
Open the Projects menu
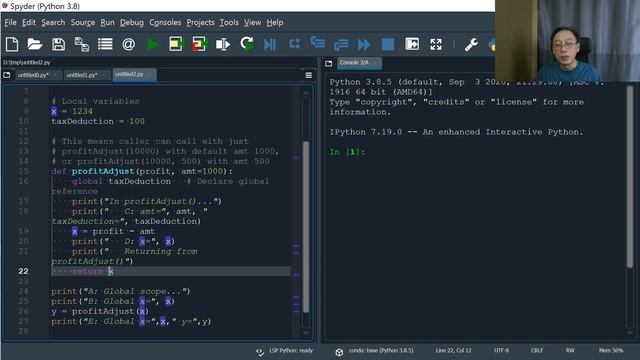coord(200,22)
